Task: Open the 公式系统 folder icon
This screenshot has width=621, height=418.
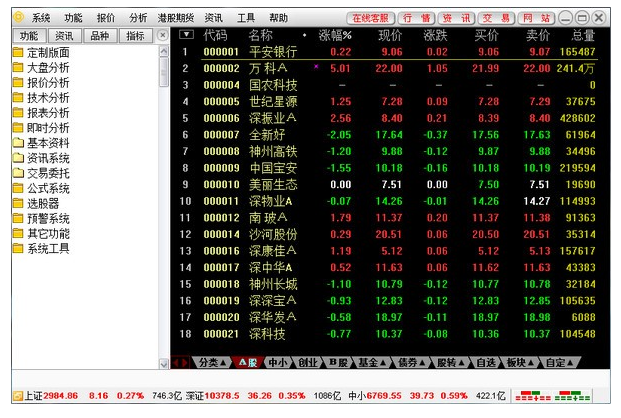Action: click(18, 188)
